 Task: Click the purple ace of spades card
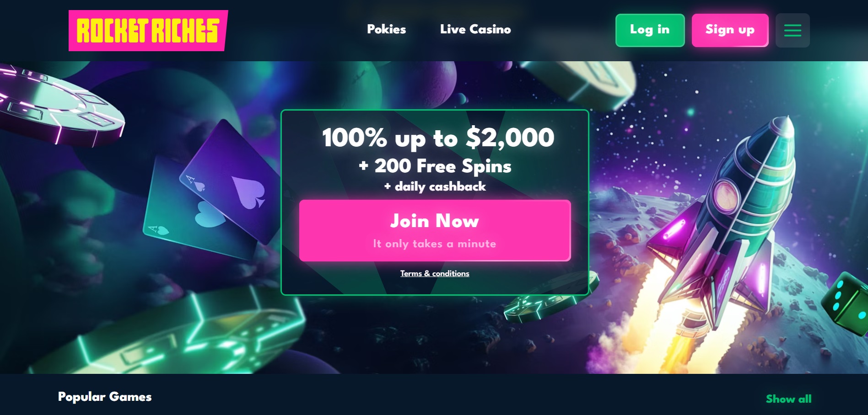click(230, 182)
